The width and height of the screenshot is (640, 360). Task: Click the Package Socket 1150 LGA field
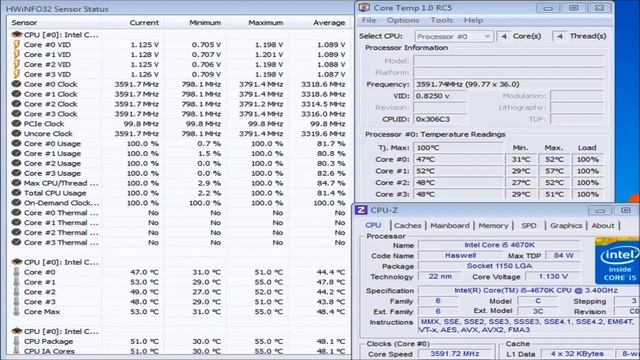coord(499,266)
